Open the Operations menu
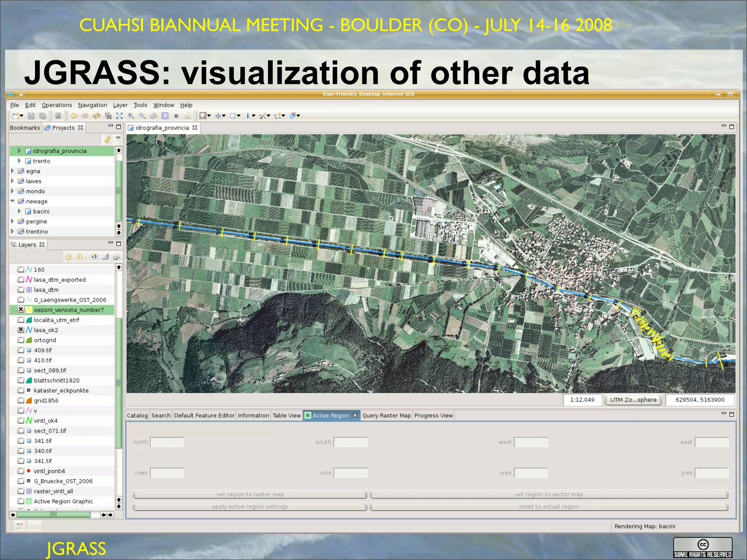 (x=57, y=105)
